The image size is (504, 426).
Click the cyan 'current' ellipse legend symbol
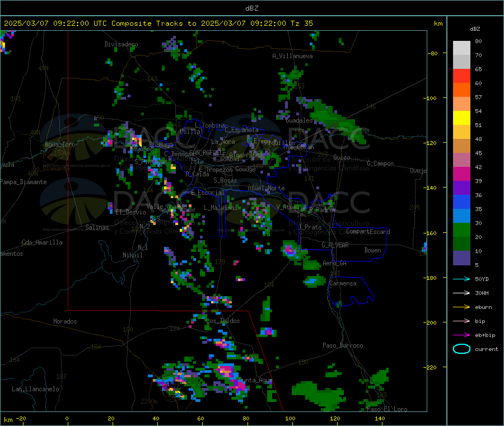tap(461, 349)
